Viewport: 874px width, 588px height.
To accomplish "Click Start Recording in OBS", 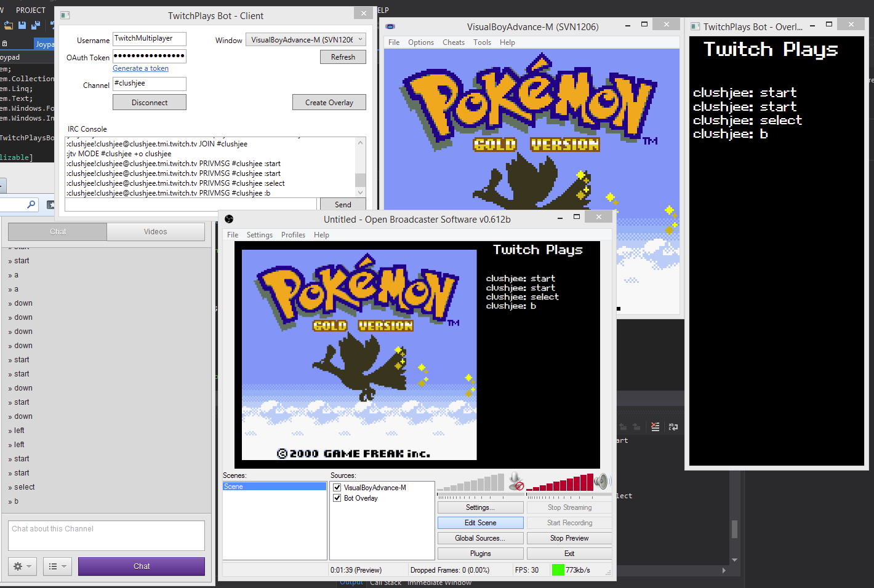I will (569, 523).
